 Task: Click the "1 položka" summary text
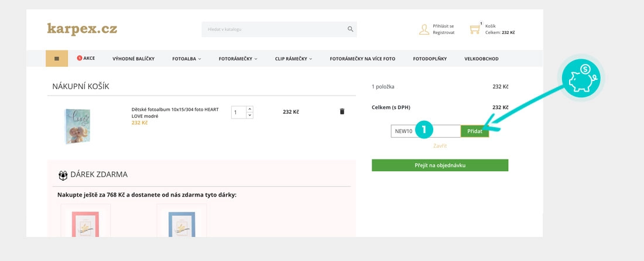coord(383,87)
